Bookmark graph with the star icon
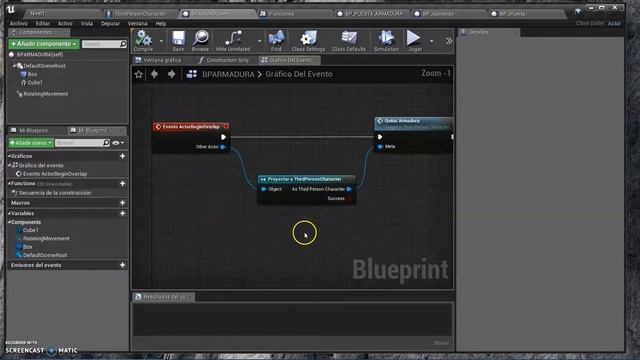 point(139,74)
